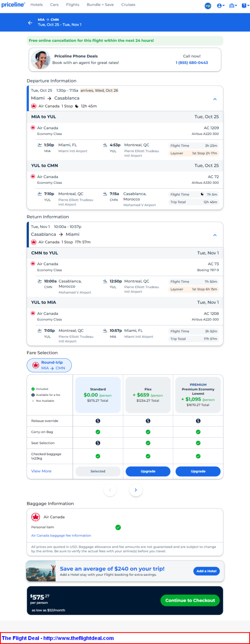250x644 pixels.
Task: Open the View More fare details link
Action: pos(41,471)
